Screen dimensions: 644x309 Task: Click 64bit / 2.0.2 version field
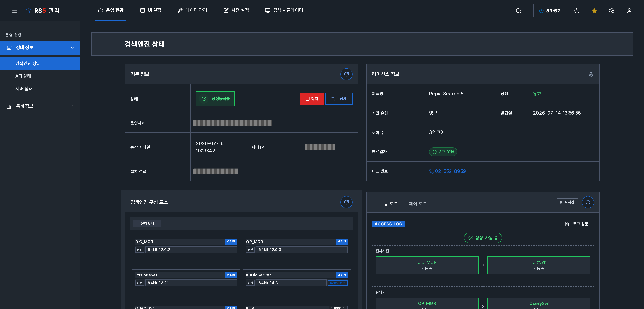point(191,250)
